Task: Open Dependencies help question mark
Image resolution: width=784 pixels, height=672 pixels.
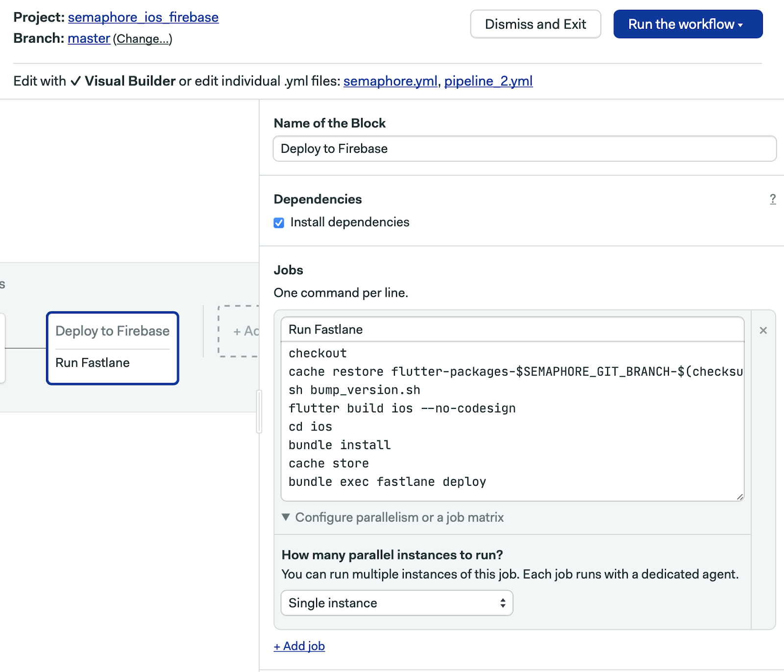Action: pyautogui.click(x=773, y=199)
